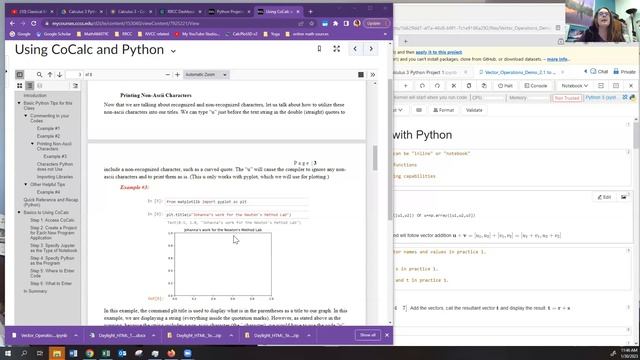This screenshot has height=360, width=640.
Task: Open Introduction in the PDF outline
Action: (35, 96)
